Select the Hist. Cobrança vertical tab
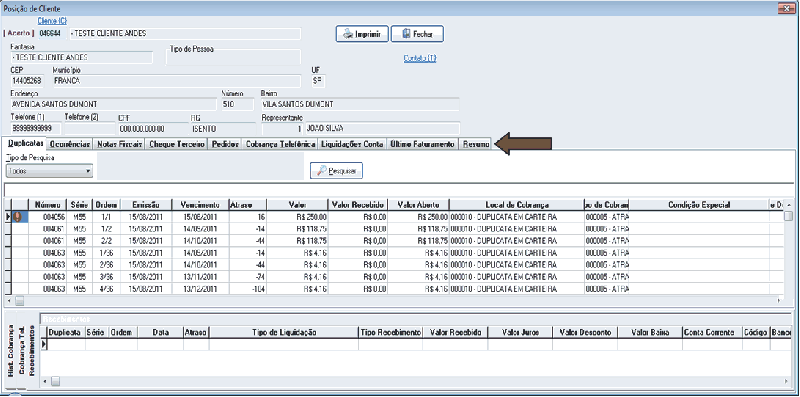This screenshot has height=397, width=800. 11,351
